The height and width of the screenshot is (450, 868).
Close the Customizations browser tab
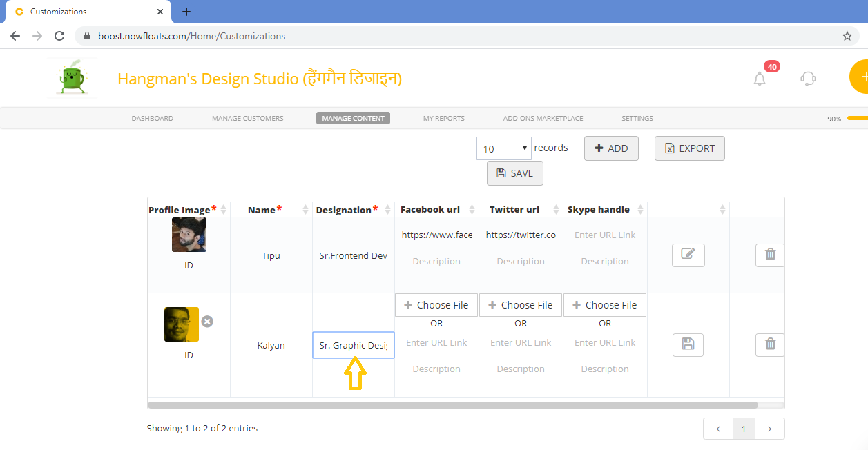pos(160,12)
